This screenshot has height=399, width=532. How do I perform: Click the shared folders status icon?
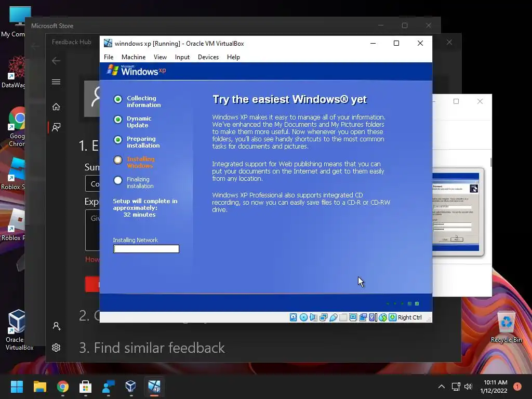pyautogui.click(x=343, y=317)
